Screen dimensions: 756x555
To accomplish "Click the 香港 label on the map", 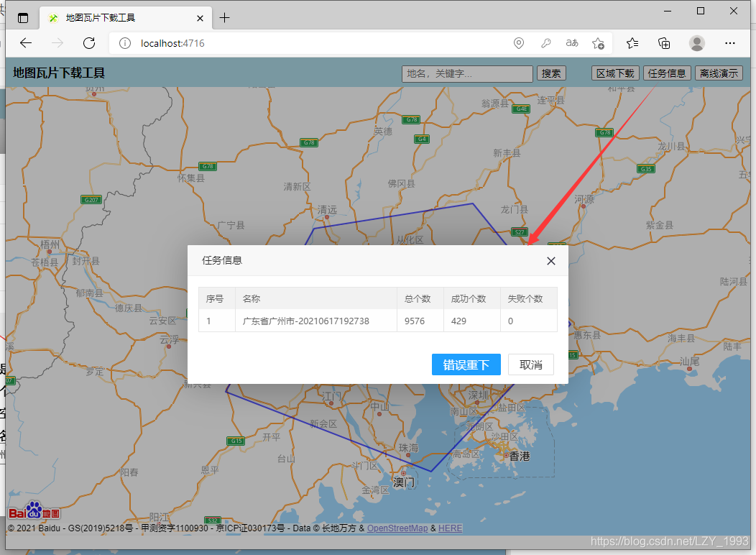I will (520, 457).
